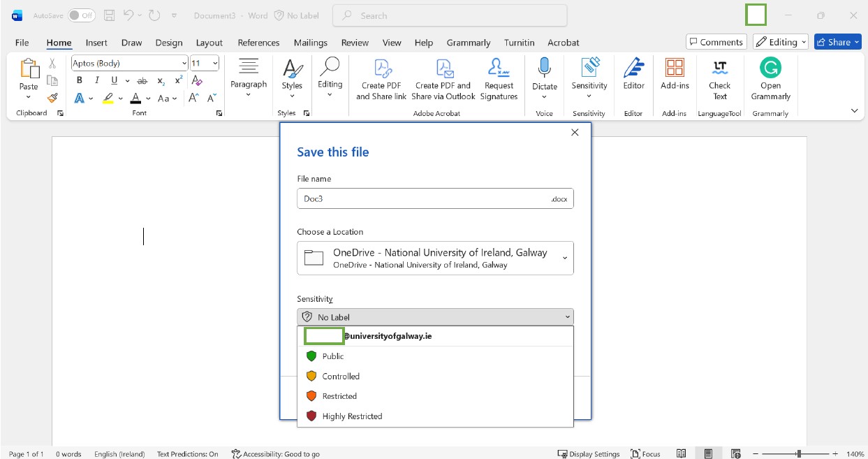The image size is (868, 459).
Task: Decrease font size with Shrink Font
Action: point(213,99)
